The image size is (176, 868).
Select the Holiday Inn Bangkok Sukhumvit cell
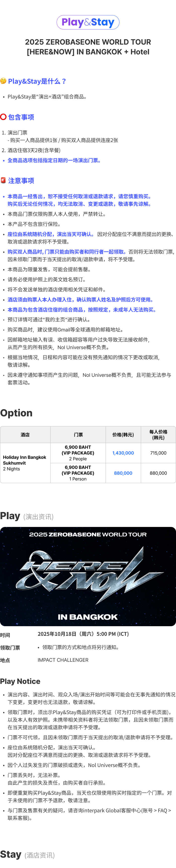point(25,463)
